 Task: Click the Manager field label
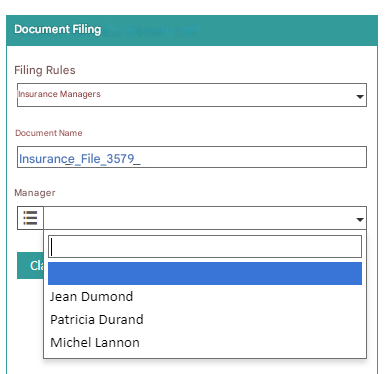tap(35, 193)
